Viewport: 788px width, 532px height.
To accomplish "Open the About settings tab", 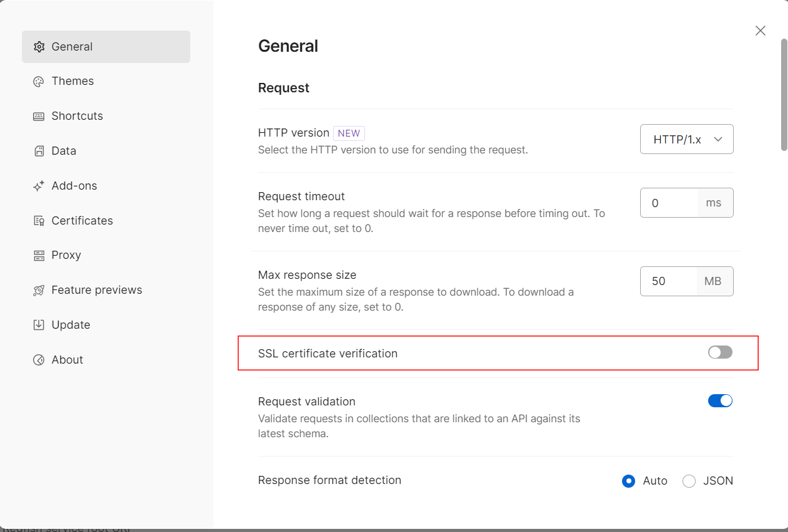I will tap(67, 360).
